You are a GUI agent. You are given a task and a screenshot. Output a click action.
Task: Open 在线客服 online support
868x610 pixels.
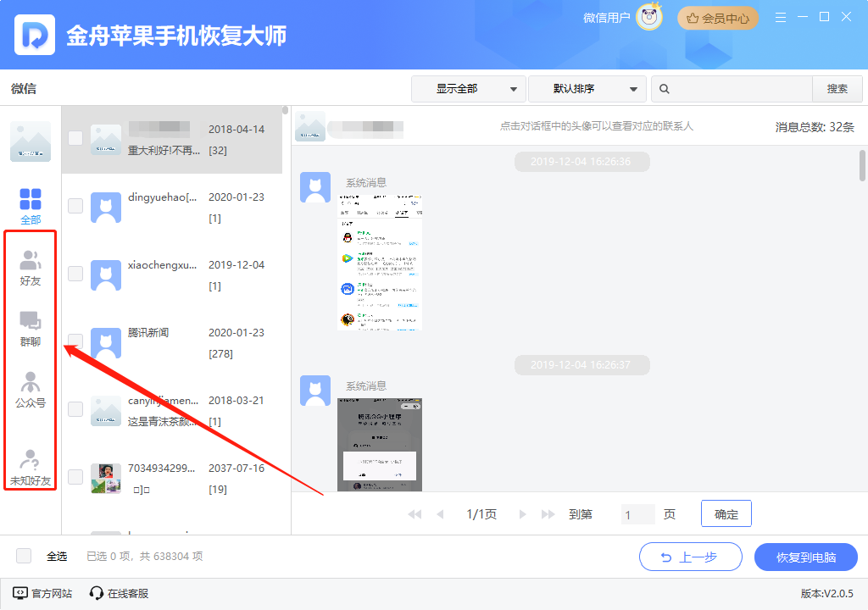click(119, 593)
